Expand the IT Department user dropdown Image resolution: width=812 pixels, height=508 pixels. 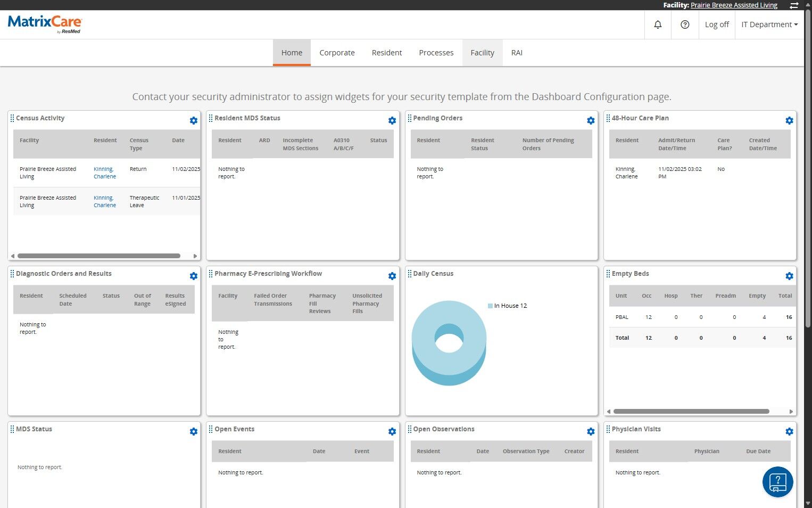tap(769, 24)
